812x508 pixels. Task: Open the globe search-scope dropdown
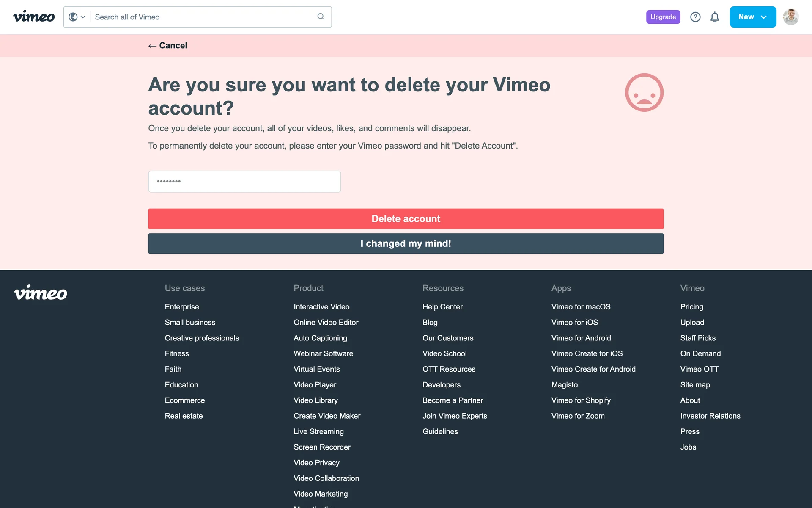tap(77, 17)
